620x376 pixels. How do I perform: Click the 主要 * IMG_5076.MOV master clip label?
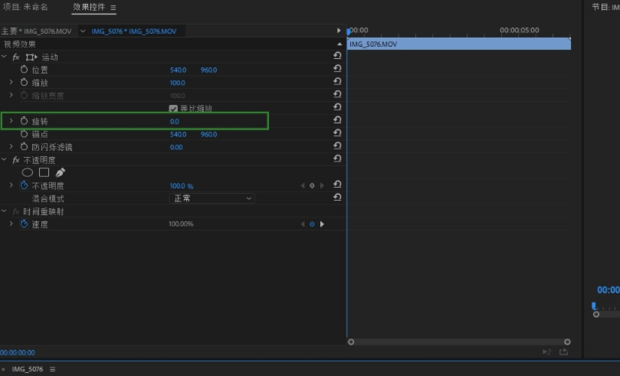[36, 31]
